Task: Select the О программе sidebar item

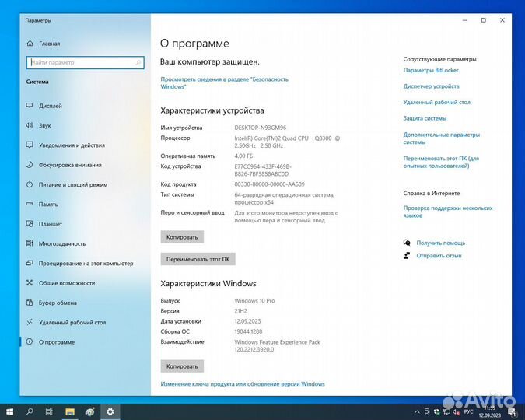Action: point(57,342)
